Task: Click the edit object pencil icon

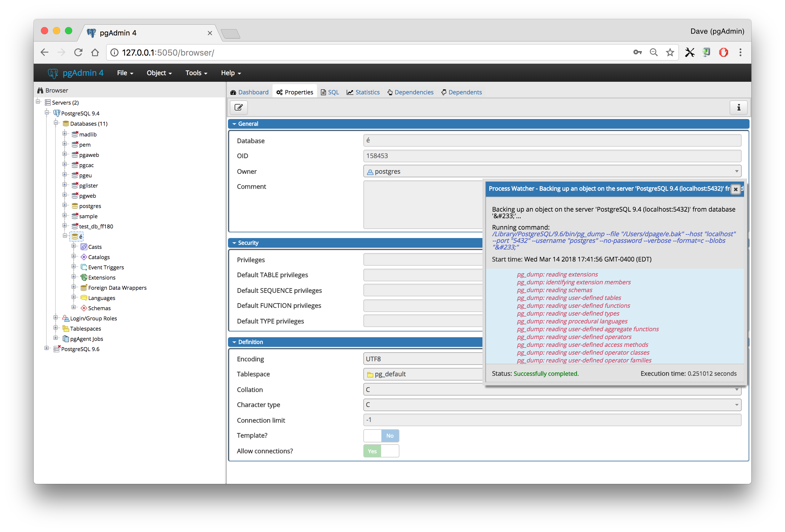Action: click(x=239, y=107)
